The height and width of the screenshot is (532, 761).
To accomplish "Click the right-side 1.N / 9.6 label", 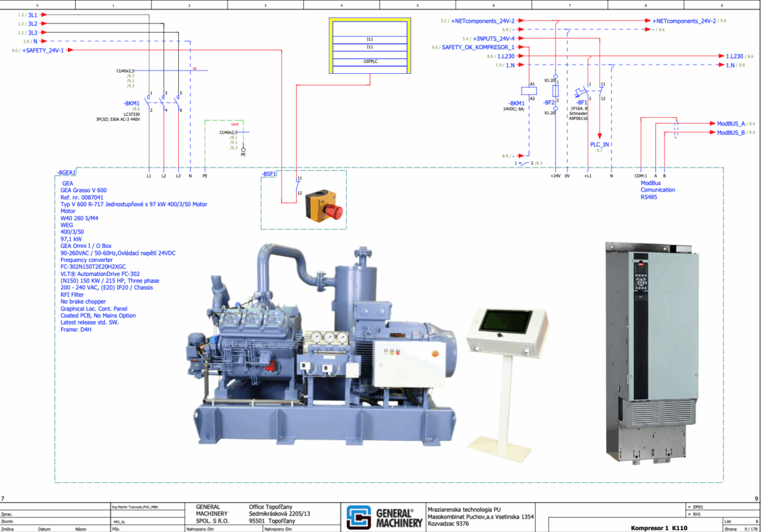I will (x=735, y=65).
